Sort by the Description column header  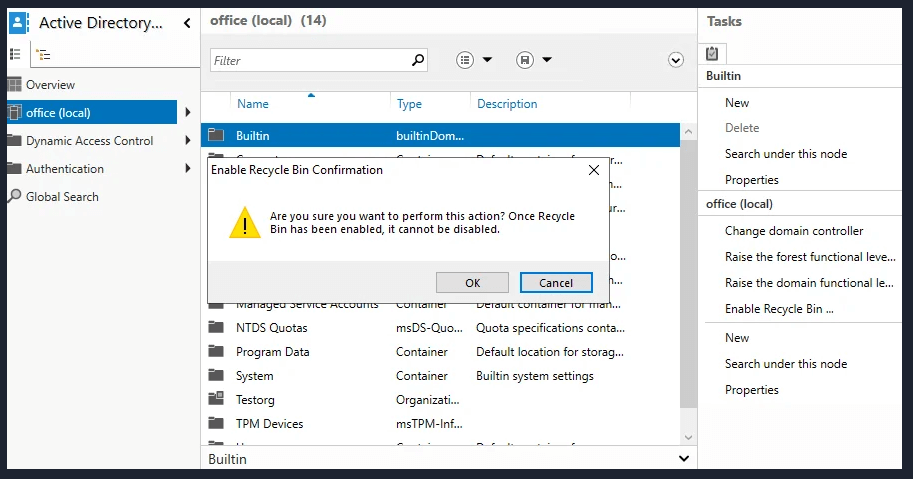coord(507,104)
